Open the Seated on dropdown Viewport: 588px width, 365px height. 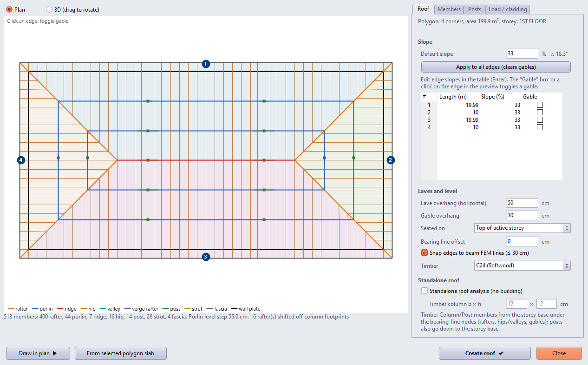pos(523,228)
